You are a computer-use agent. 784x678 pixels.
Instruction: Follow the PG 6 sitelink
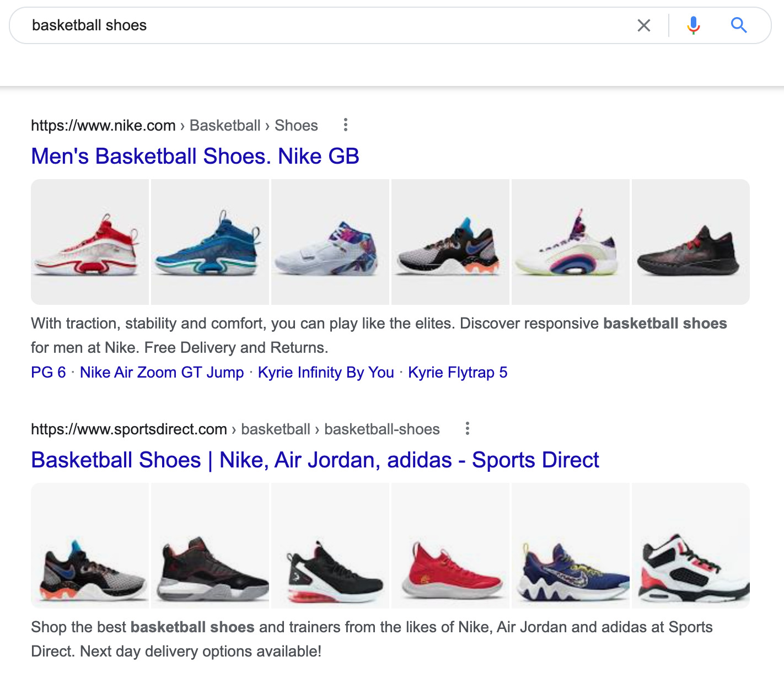[x=49, y=373]
